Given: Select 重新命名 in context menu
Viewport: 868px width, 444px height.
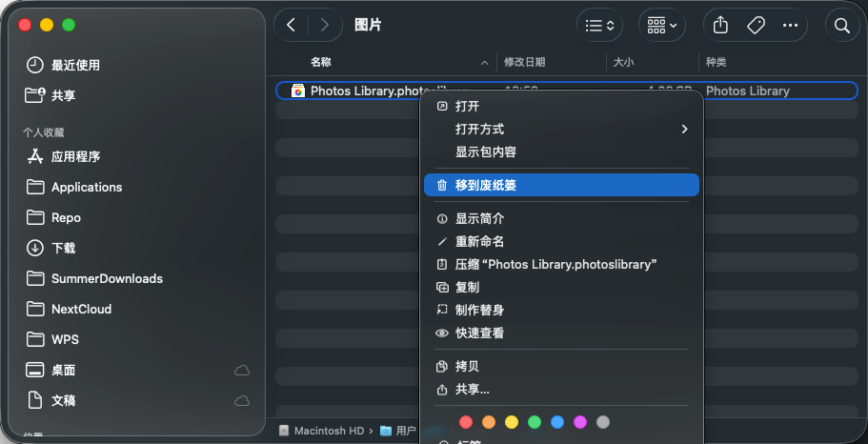Looking at the screenshot, I should coord(479,241).
